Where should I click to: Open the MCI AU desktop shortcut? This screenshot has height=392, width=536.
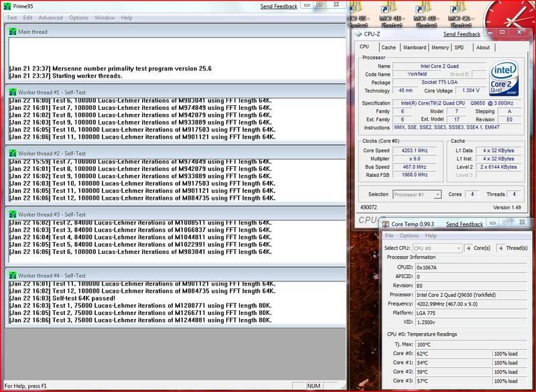tap(426, 14)
